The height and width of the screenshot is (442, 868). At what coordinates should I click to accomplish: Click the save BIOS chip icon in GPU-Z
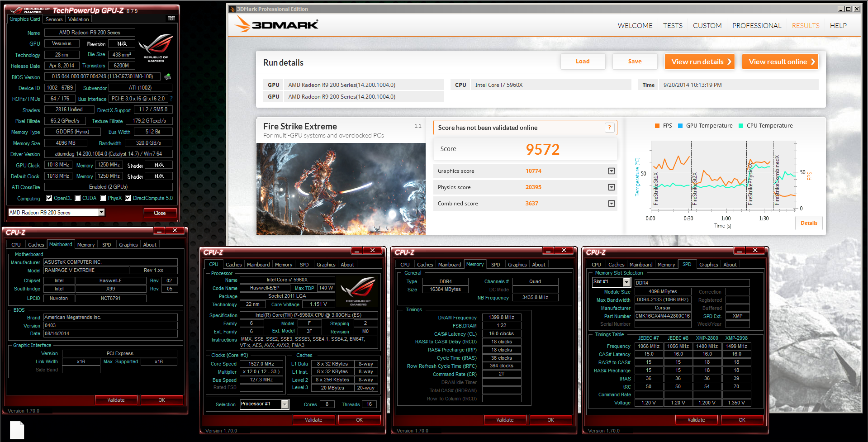tap(167, 76)
